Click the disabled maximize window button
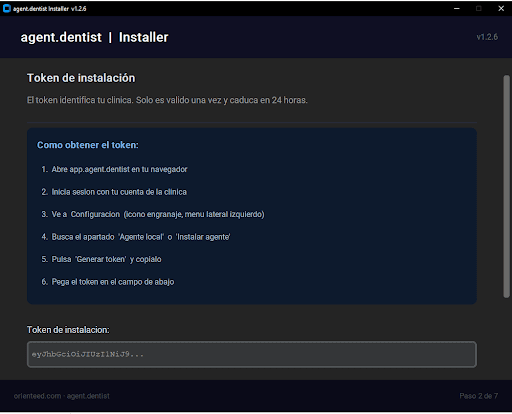Viewport: 512px width, 414px height. (x=479, y=8)
